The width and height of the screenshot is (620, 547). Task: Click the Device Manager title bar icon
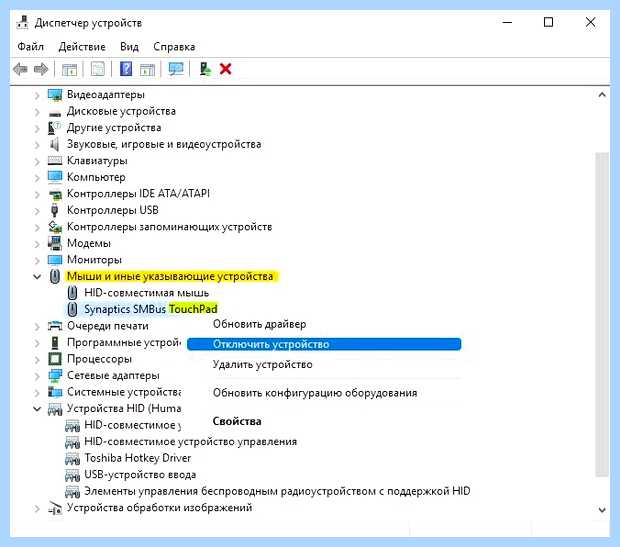pos(23,22)
